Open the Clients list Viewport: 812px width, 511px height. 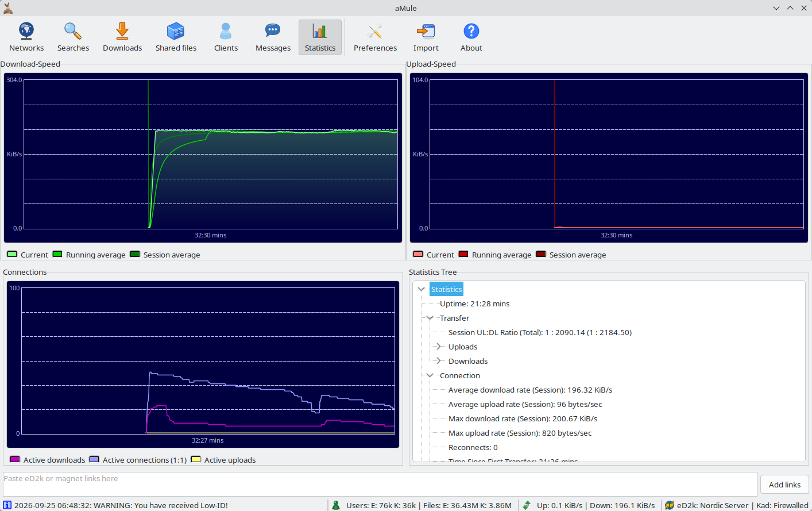click(x=226, y=37)
